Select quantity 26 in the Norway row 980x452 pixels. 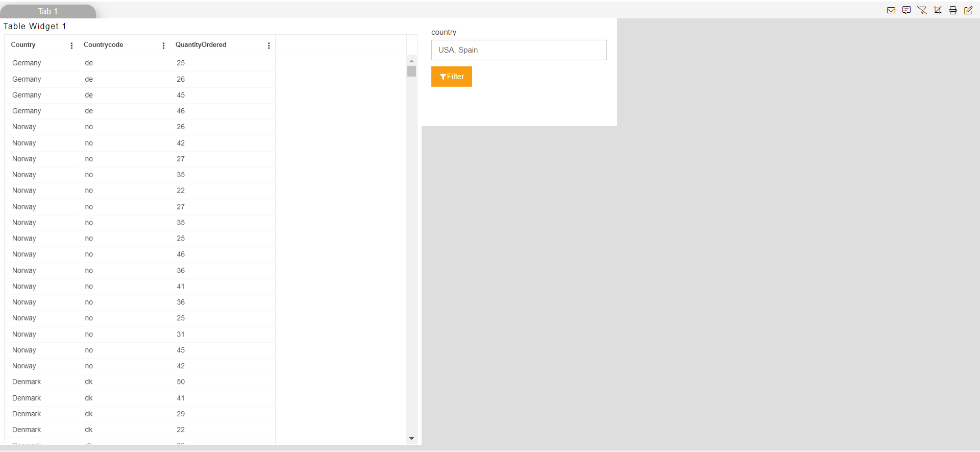pyautogui.click(x=181, y=127)
